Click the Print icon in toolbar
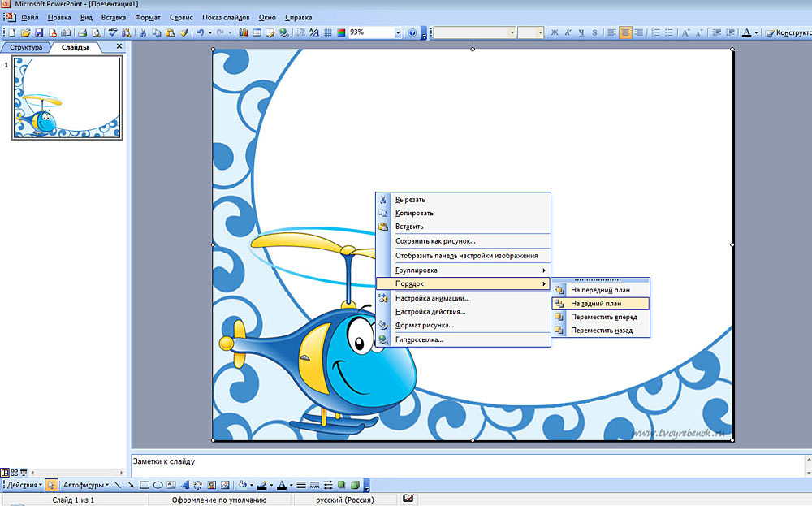The image size is (812, 506). pos(82,33)
